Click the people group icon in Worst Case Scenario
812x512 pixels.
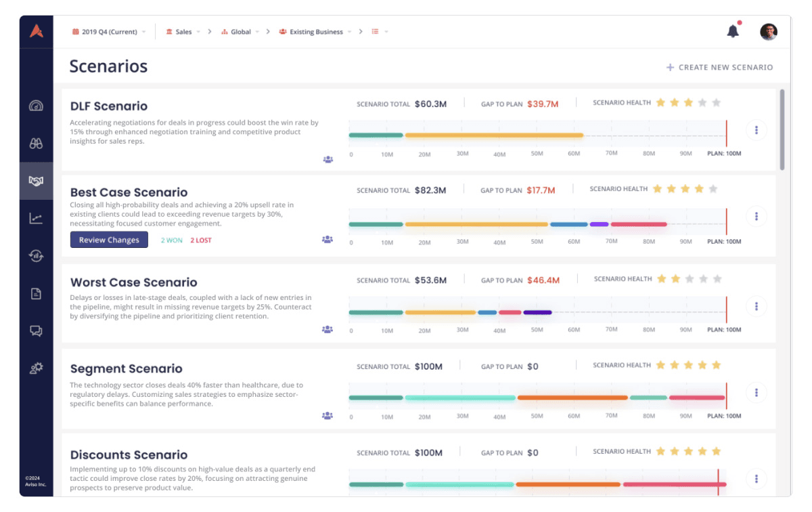coord(328,329)
